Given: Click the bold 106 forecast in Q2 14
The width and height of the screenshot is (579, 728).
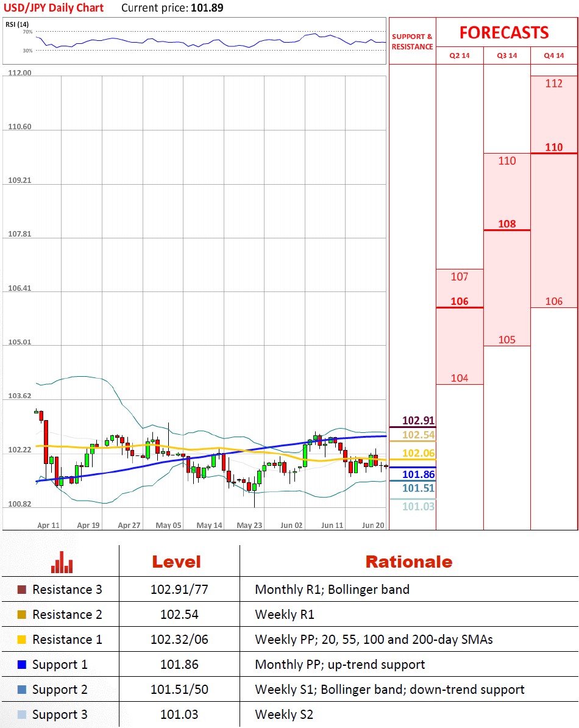Looking at the screenshot, I should pyautogui.click(x=460, y=301).
